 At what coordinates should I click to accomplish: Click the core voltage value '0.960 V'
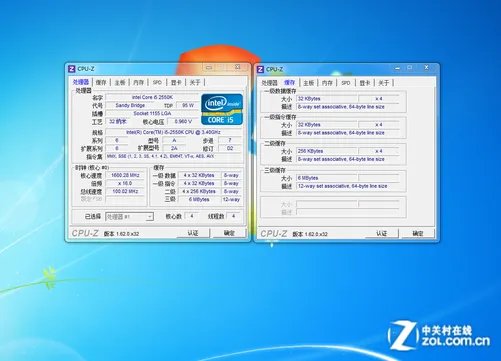click(183, 121)
